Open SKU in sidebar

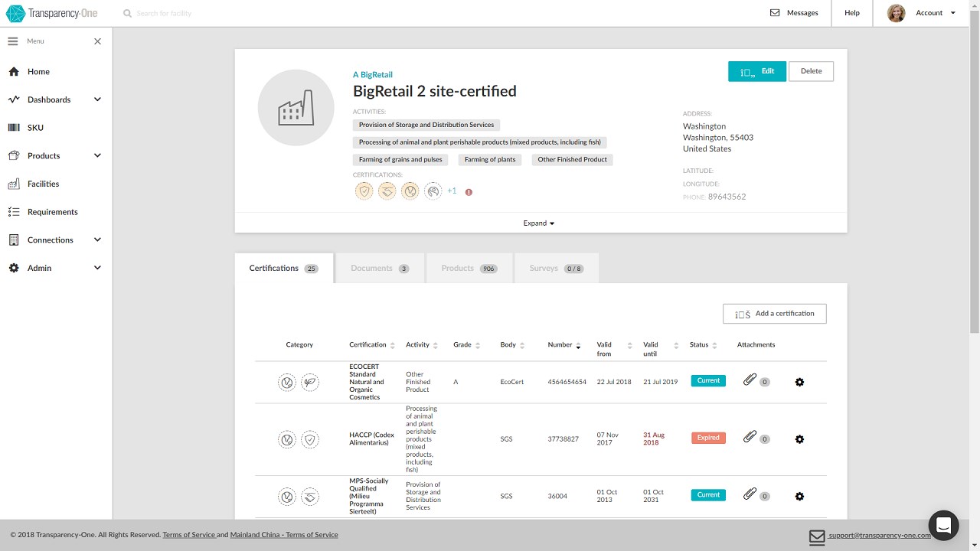(x=35, y=128)
